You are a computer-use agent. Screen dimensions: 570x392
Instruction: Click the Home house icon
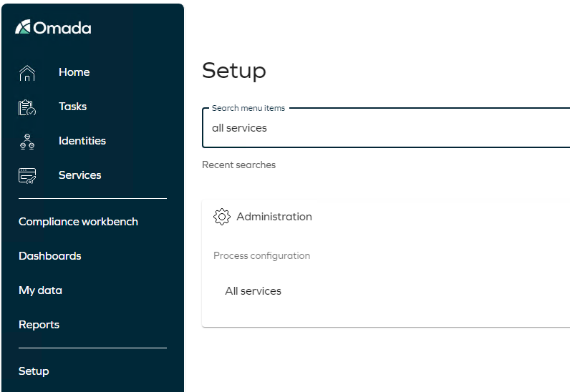(27, 73)
